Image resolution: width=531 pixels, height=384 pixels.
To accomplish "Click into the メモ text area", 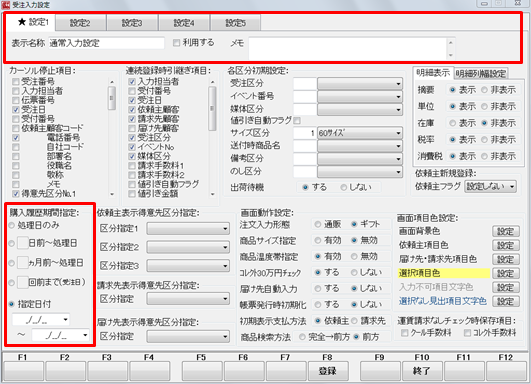I will point(348,48).
